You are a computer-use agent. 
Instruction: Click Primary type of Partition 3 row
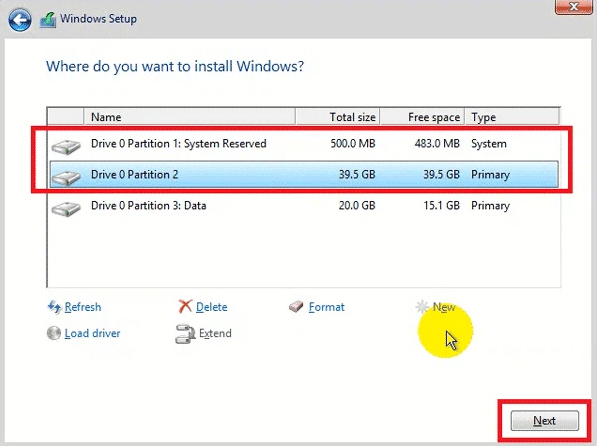(490, 206)
